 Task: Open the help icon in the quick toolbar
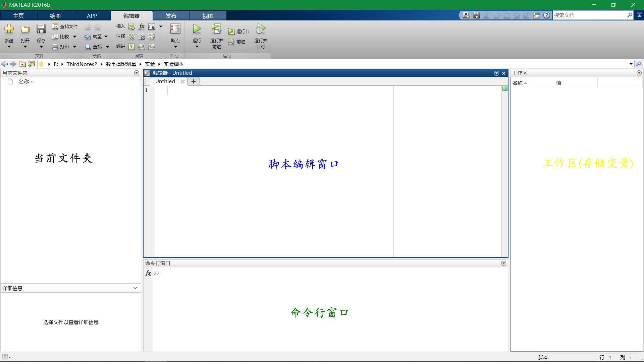point(547,15)
